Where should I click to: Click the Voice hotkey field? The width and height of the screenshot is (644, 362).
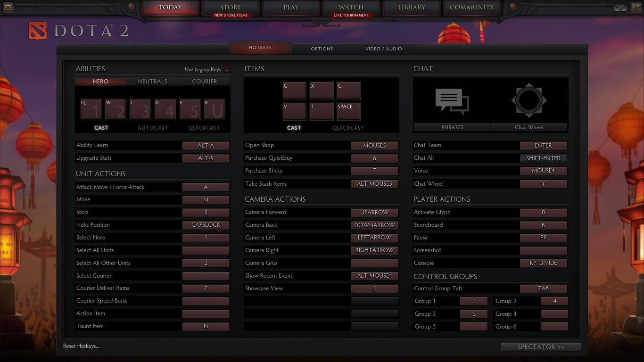click(544, 171)
